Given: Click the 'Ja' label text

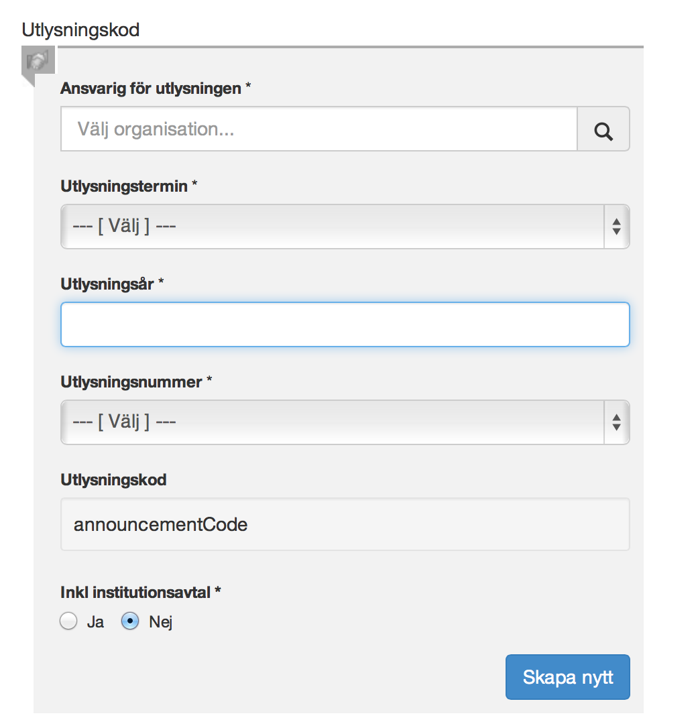Looking at the screenshot, I should [x=95, y=622].
